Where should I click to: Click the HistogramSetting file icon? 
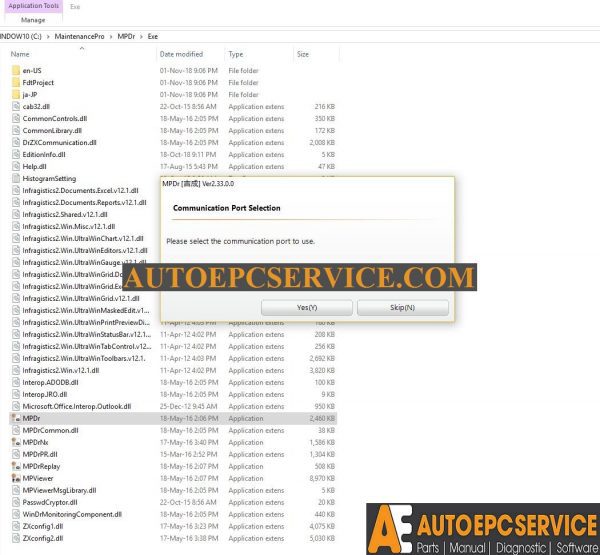[x=16, y=178]
